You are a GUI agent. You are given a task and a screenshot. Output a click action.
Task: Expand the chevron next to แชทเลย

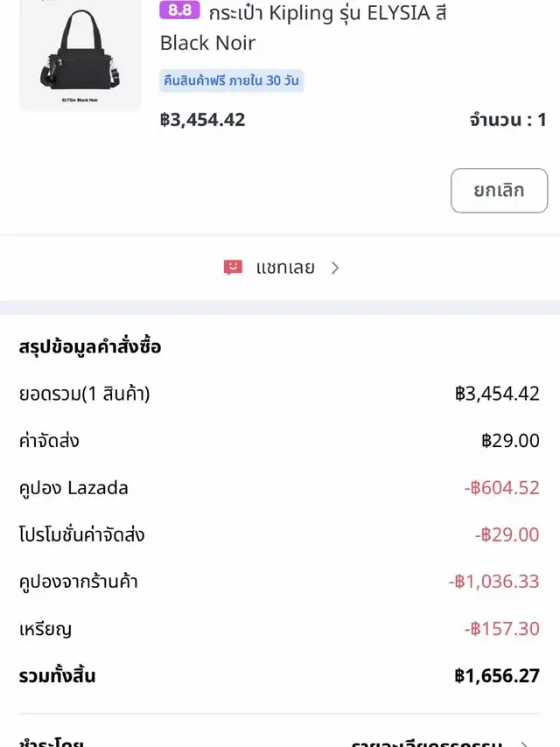click(x=335, y=268)
